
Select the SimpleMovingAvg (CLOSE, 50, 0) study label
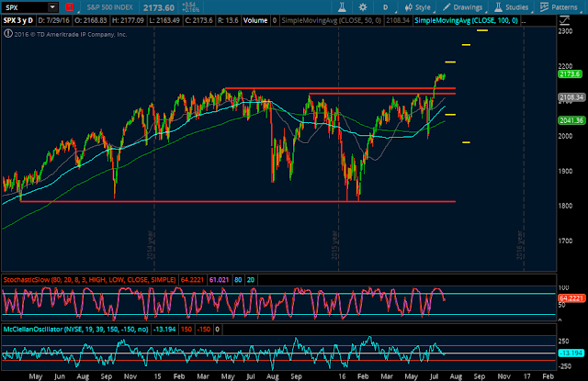point(331,20)
